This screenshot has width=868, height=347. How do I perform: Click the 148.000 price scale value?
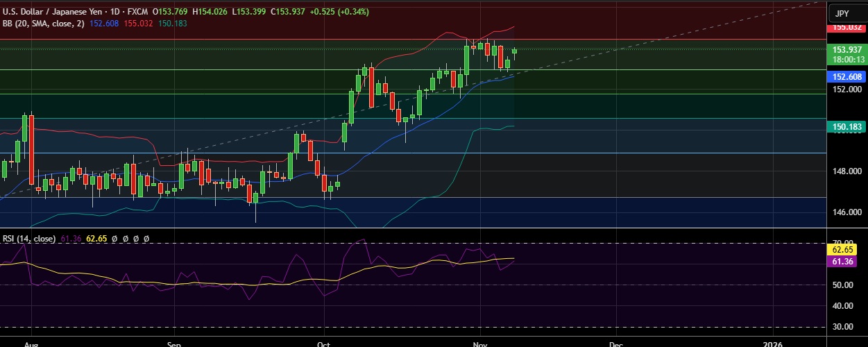tap(847, 171)
